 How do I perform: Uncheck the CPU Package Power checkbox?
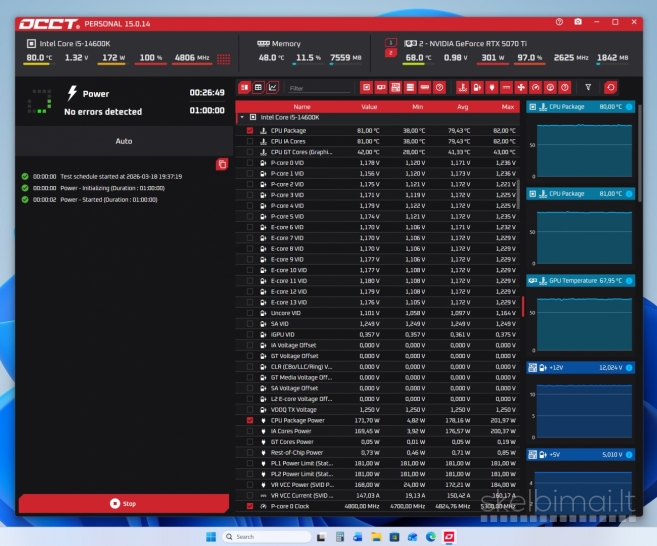click(x=250, y=420)
